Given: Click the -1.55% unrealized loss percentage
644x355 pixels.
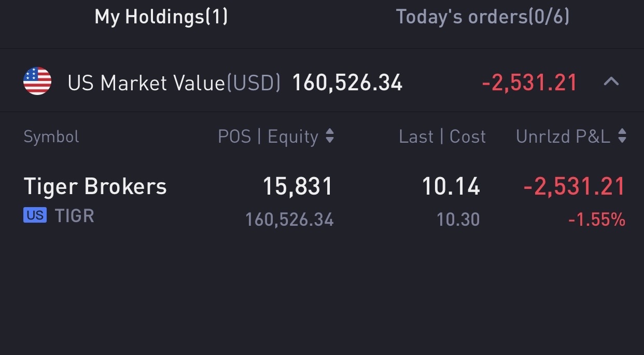Looking at the screenshot, I should click(597, 220).
